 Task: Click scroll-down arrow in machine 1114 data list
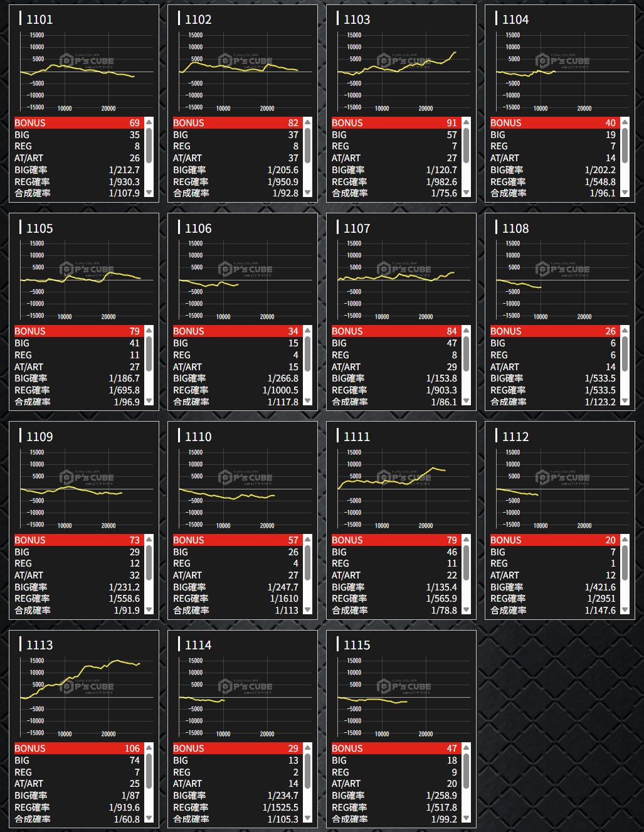tap(308, 818)
